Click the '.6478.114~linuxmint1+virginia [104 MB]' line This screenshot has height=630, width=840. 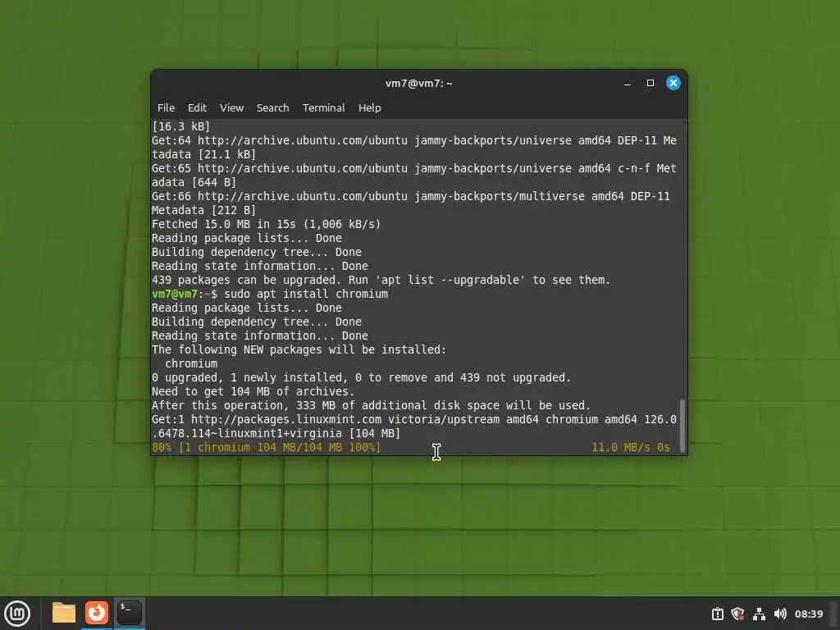(x=276, y=433)
